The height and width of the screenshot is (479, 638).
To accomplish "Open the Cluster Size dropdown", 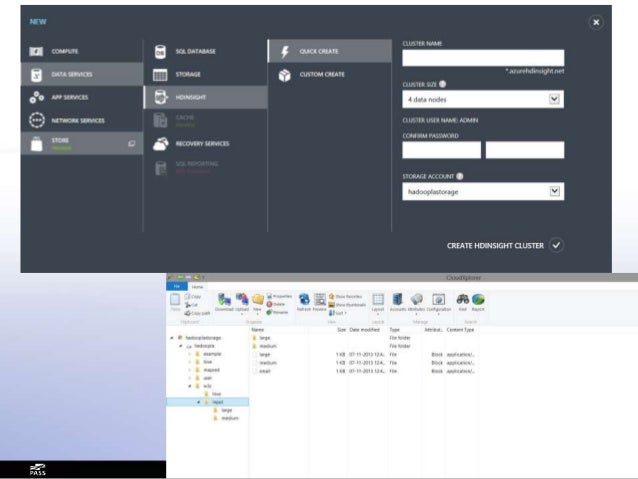I will 483,99.
